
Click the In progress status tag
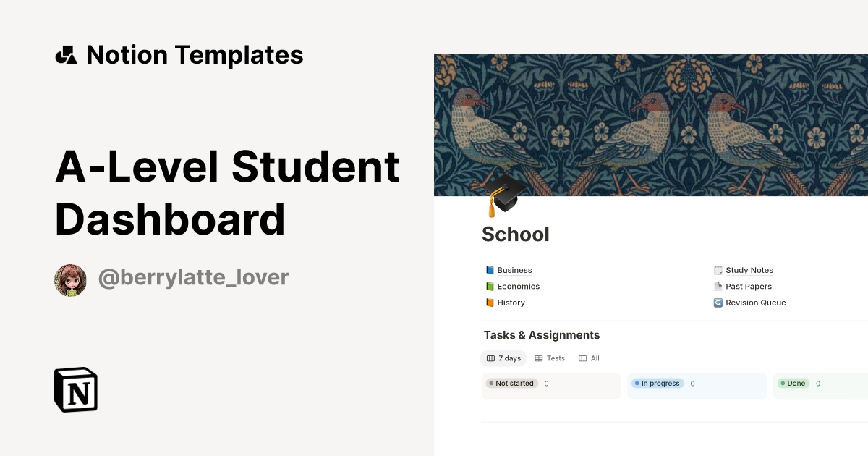[657, 384]
